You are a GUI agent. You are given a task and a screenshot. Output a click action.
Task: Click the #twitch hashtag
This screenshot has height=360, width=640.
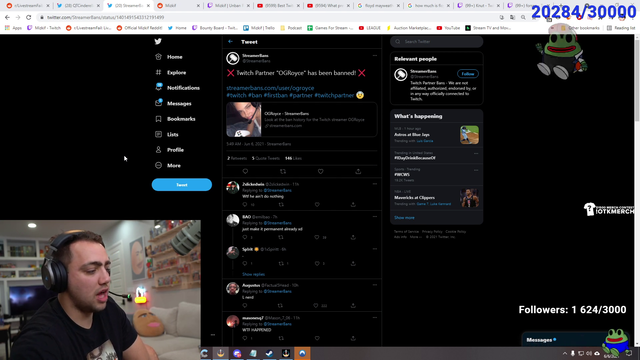[236, 95]
